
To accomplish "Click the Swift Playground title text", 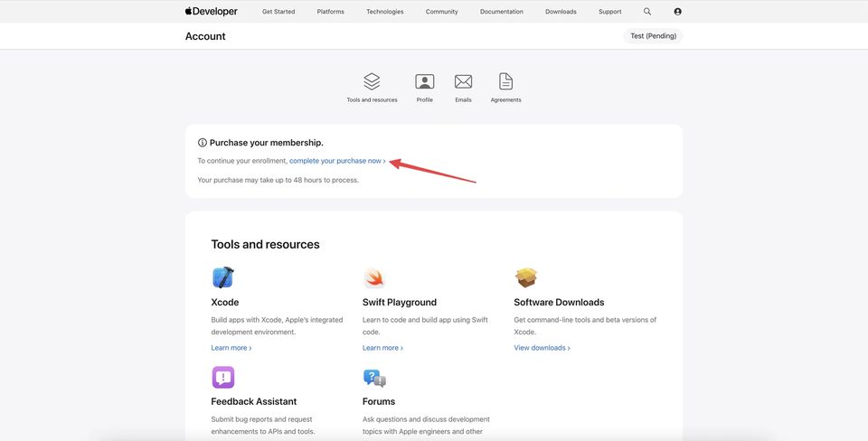I will tap(400, 303).
